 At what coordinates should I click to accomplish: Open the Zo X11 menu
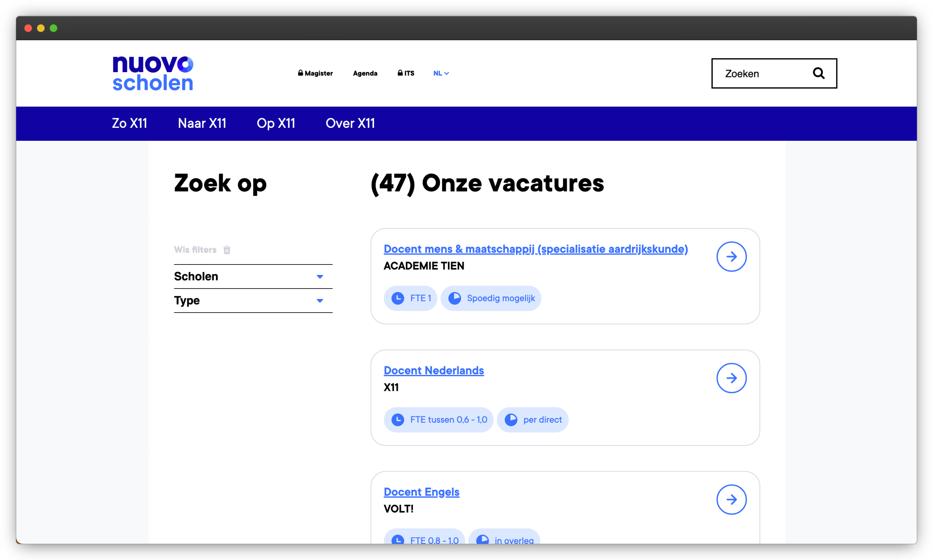pyautogui.click(x=129, y=123)
